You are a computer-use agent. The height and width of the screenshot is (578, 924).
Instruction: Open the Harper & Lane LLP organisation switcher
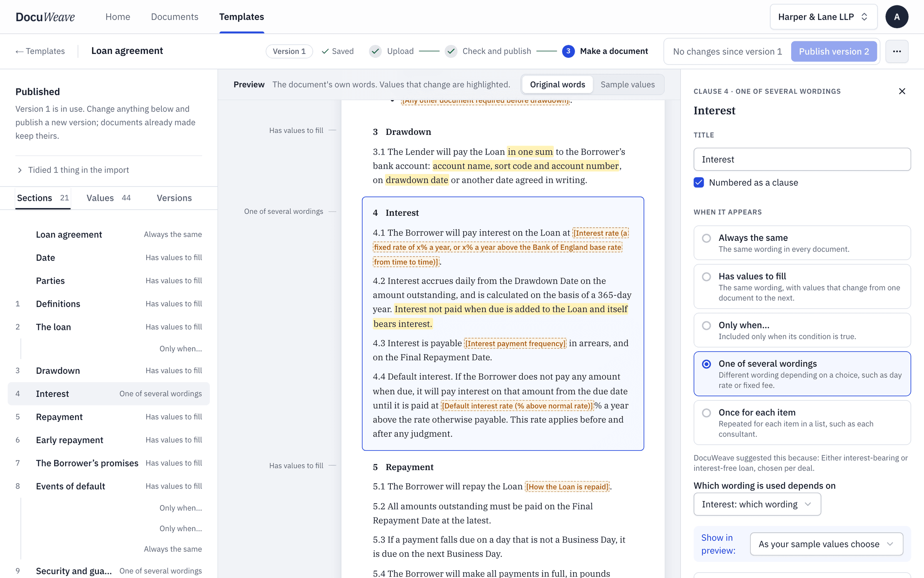pyautogui.click(x=824, y=17)
